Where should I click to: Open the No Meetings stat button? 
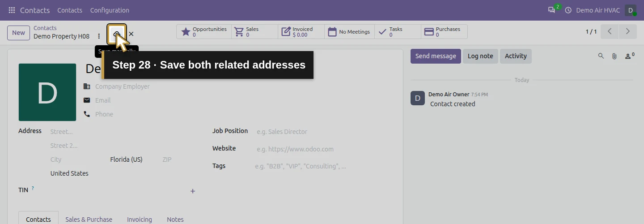pyautogui.click(x=349, y=32)
